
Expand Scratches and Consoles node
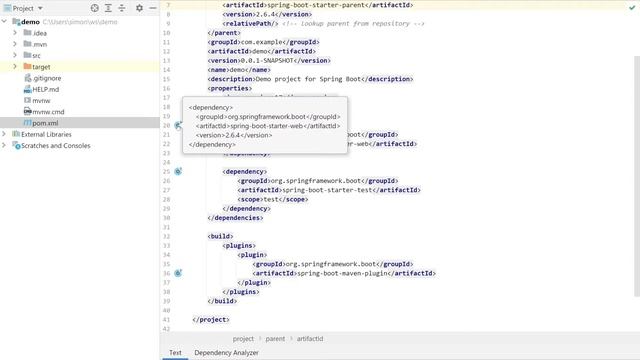(4, 145)
